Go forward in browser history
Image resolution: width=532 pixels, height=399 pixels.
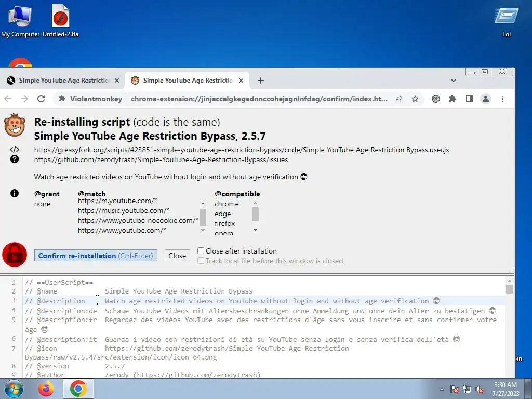tap(24, 99)
